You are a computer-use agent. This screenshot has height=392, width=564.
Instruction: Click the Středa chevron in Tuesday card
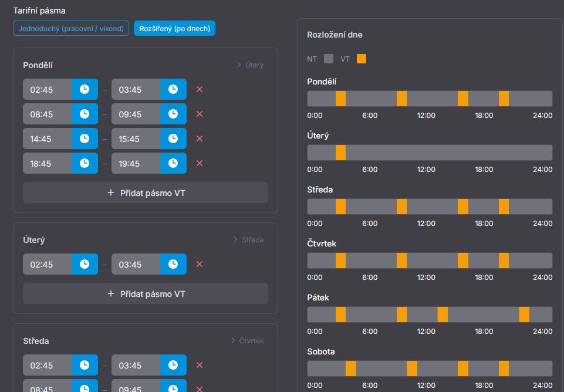coord(248,240)
